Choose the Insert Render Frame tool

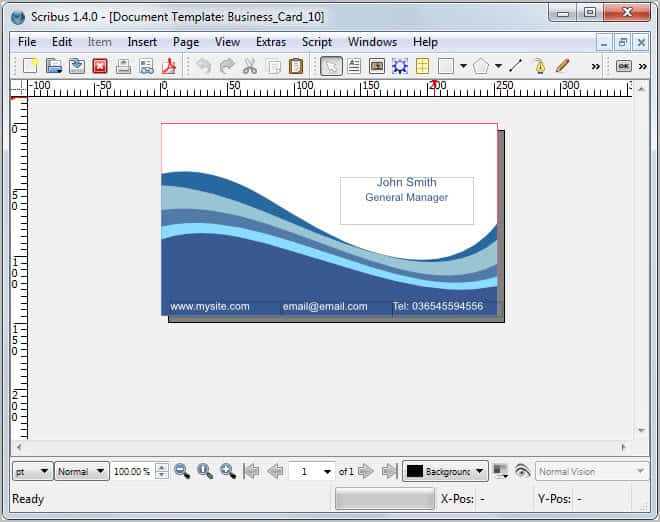(399, 66)
